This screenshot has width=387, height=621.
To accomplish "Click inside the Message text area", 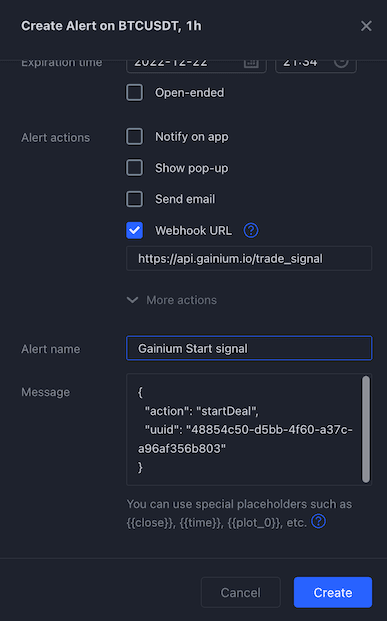I will (243, 430).
